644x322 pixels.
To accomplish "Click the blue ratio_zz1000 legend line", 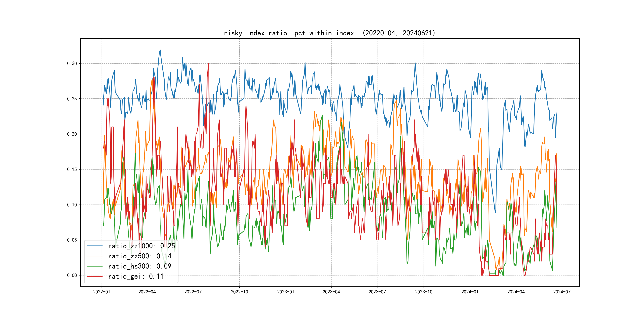I will click(x=94, y=246).
